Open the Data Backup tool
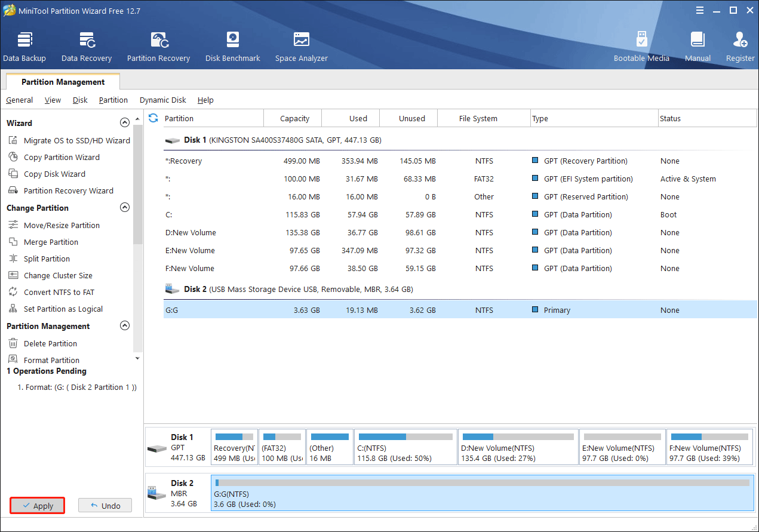The height and width of the screenshot is (532, 759). click(24, 47)
